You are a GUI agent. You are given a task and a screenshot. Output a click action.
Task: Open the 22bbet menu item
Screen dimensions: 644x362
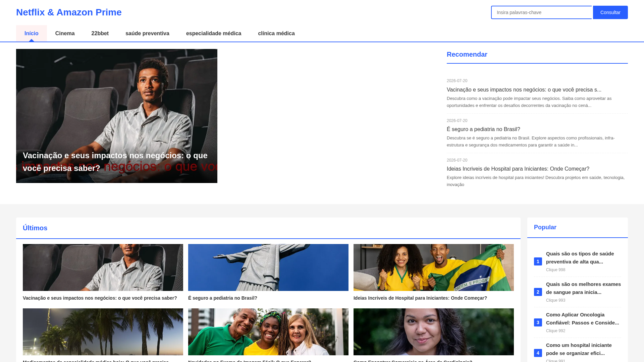tap(100, 34)
